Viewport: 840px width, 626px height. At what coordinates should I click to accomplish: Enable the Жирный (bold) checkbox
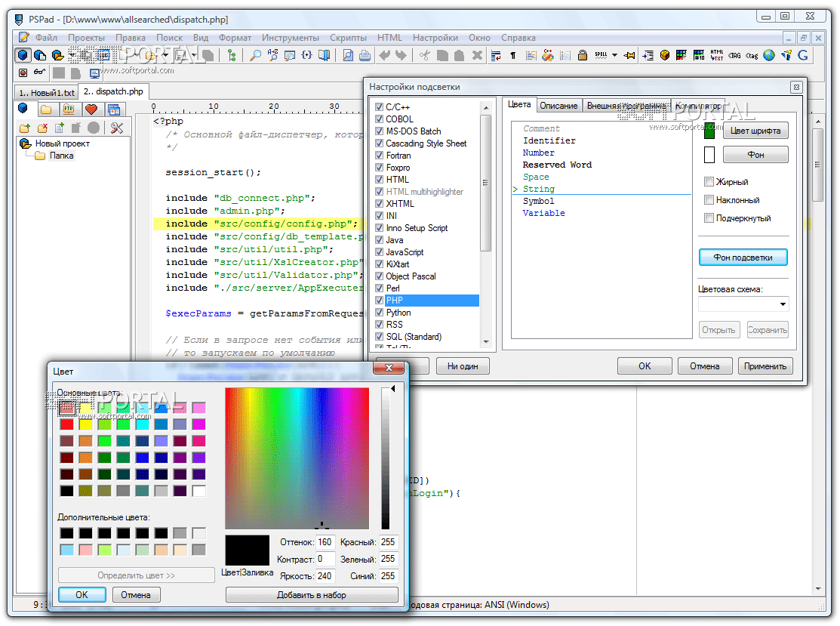[709, 182]
